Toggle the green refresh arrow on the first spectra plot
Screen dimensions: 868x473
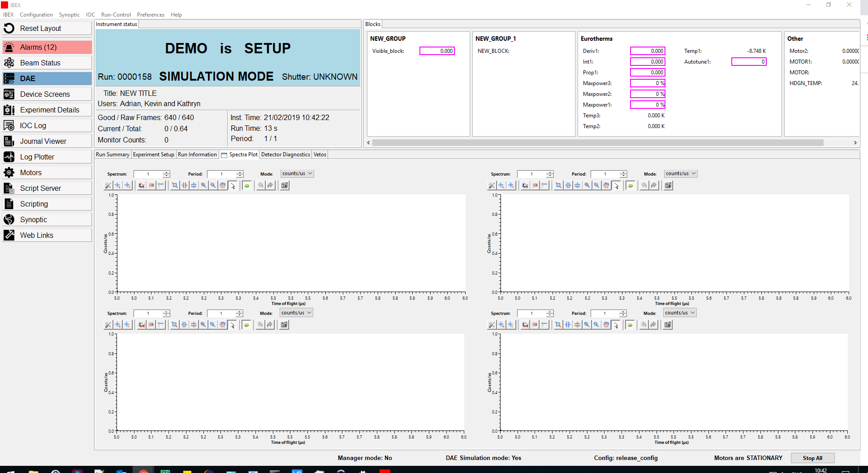[x=247, y=185]
